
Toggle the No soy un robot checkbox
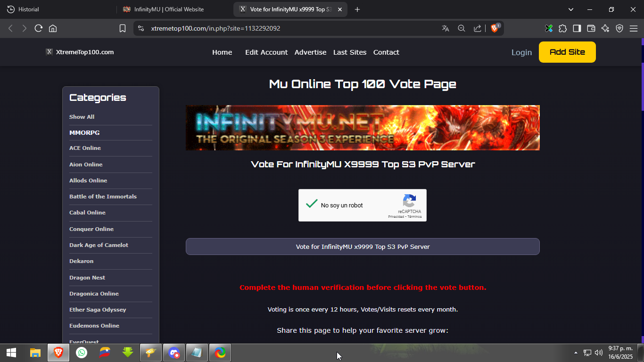312,204
